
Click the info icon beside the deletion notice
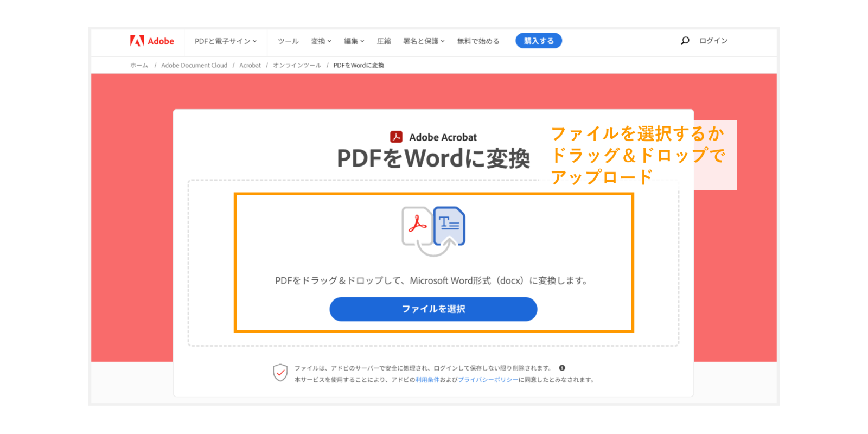562,368
